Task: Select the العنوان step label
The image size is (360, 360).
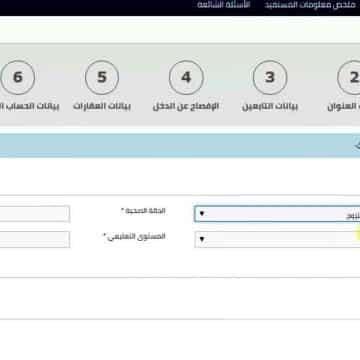Action: (344, 107)
